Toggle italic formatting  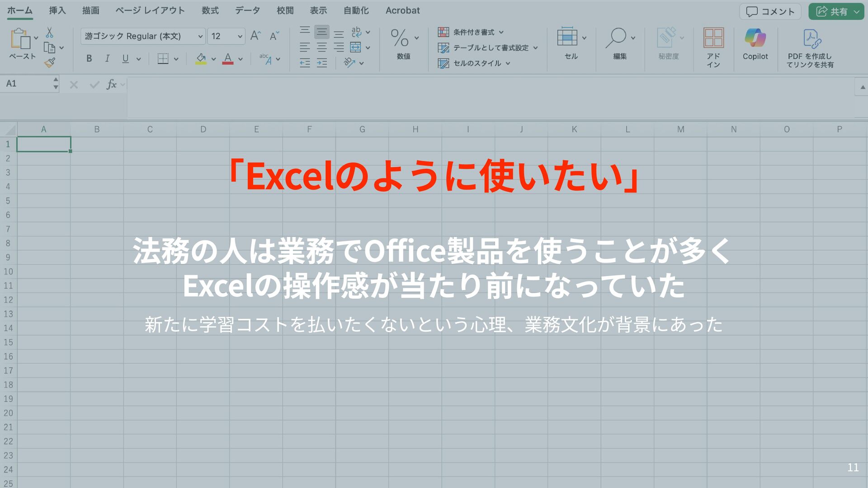107,59
